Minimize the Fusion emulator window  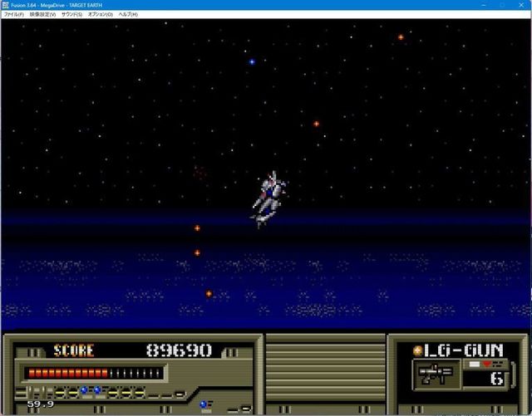(484, 5)
